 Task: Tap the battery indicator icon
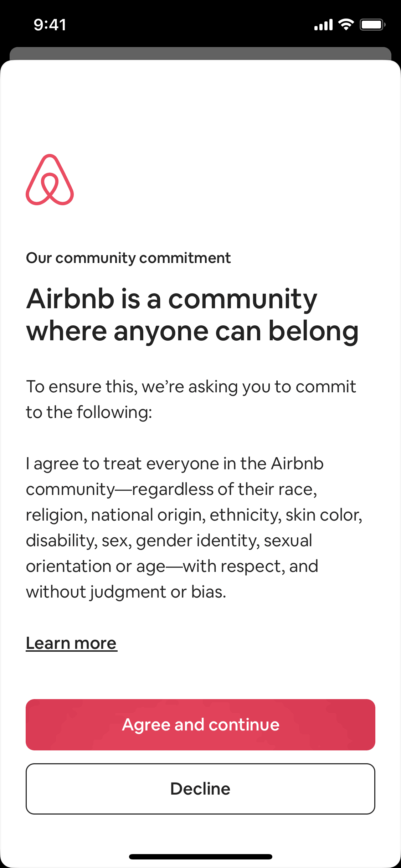tap(372, 25)
